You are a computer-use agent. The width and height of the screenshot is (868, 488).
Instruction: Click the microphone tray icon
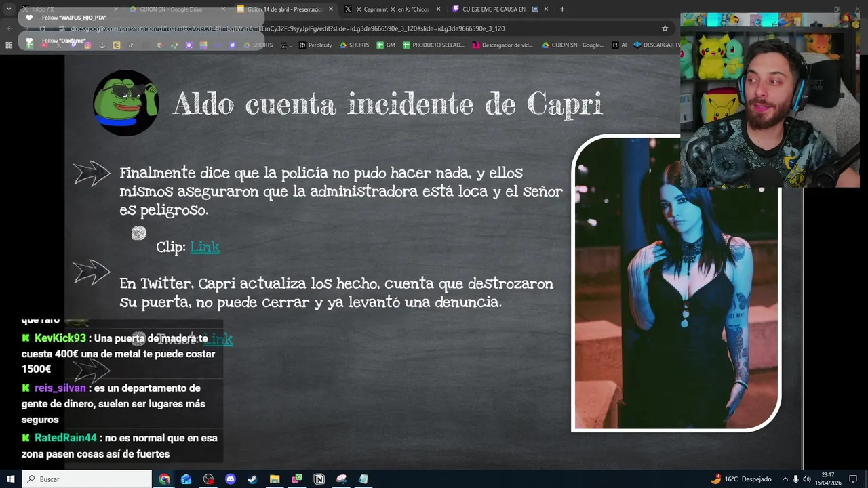click(795, 479)
